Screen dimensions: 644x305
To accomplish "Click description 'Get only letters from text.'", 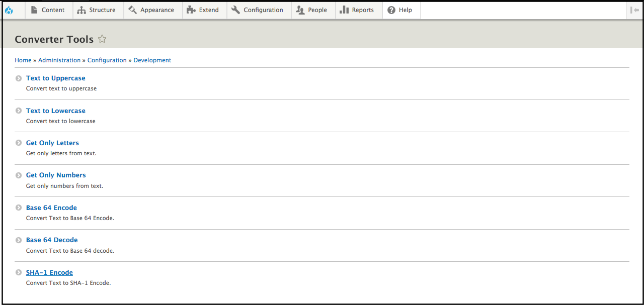I will pyautogui.click(x=61, y=153).
